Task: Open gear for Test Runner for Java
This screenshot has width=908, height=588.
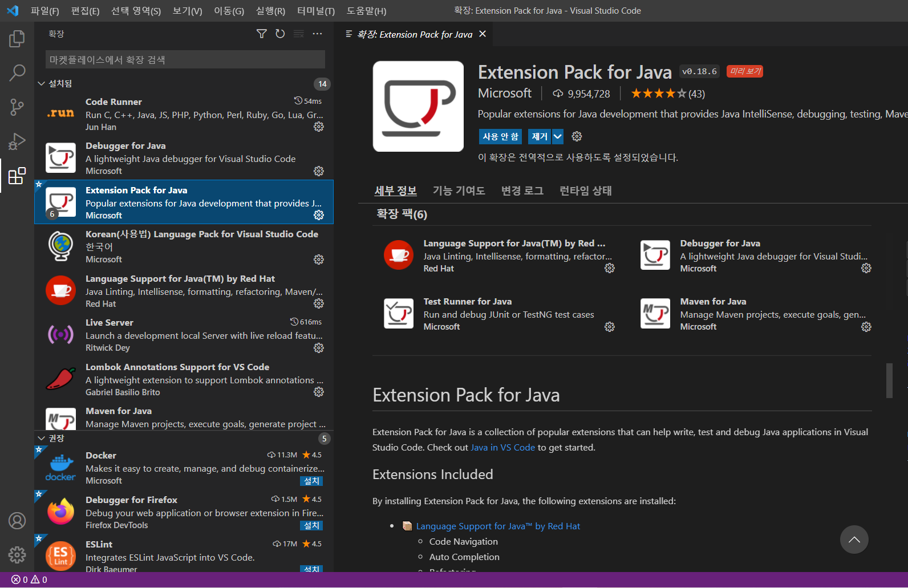Action: (x=610, y=327)
